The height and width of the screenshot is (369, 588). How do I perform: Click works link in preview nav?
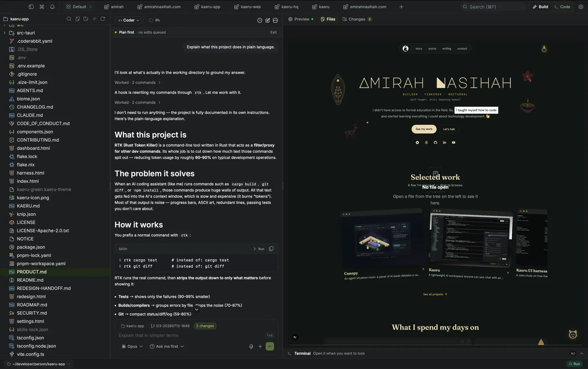[x=432, y=48]
